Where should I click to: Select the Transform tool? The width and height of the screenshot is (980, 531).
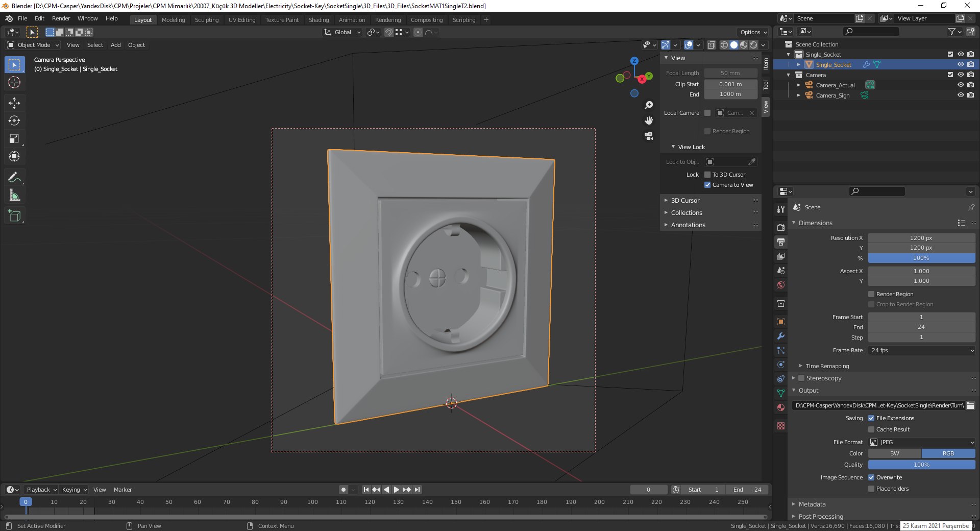coord(14,157)
